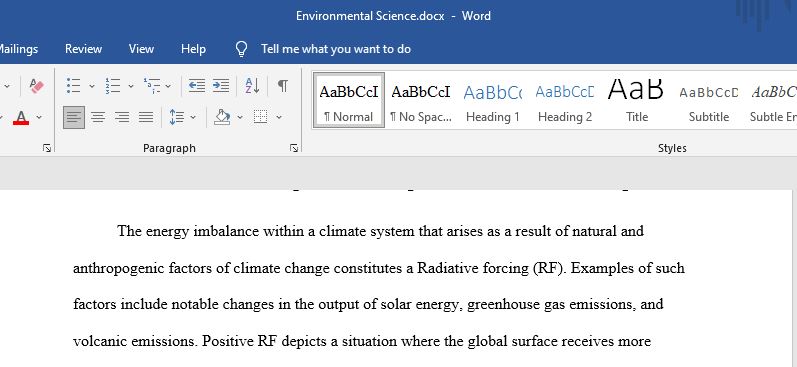Switch to the View ribbon tab
Viewport: 797px width, 367px height.
[141, 49]
